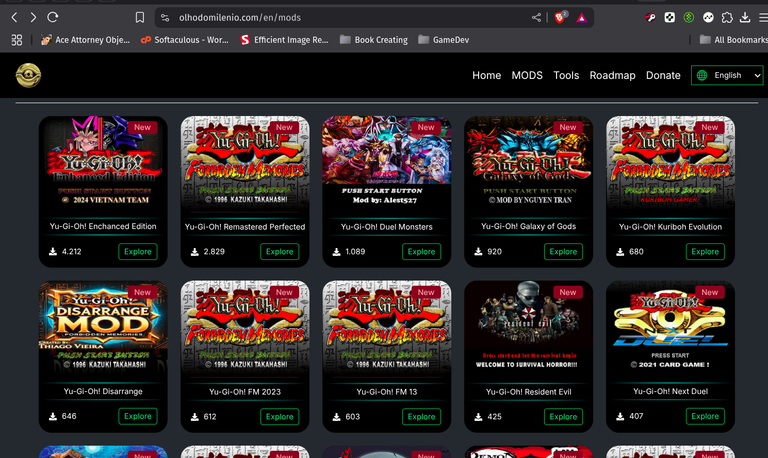Explore Yu-Gi-Oh! Galaxy of Gods mod
Viewport: 768px width, 458px height.
[x=563, y=252]
